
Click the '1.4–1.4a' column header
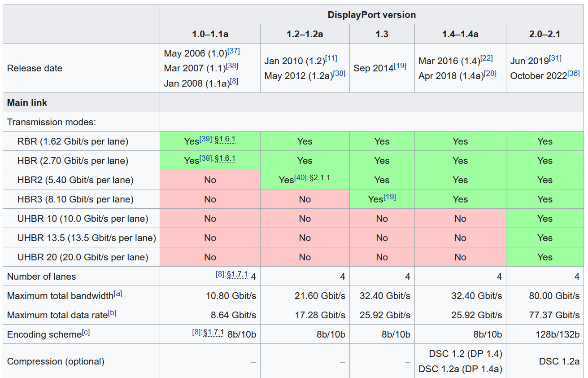tap(461, 34)
